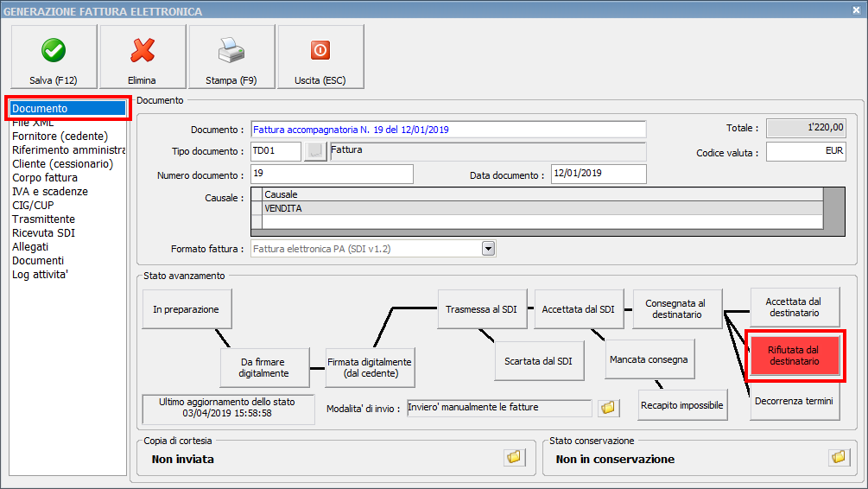The width and height of the screenshot is (868, 489).
Task: Set status to Trasmessa al SDI
Action: pyautogui.click(x=482, y=309)
